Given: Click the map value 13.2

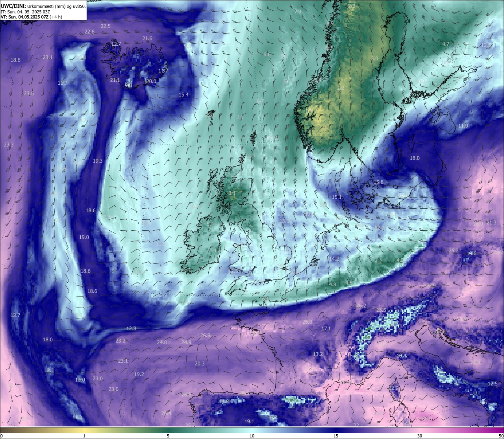Looking at the screenshot, I should (x=318, y=354).
